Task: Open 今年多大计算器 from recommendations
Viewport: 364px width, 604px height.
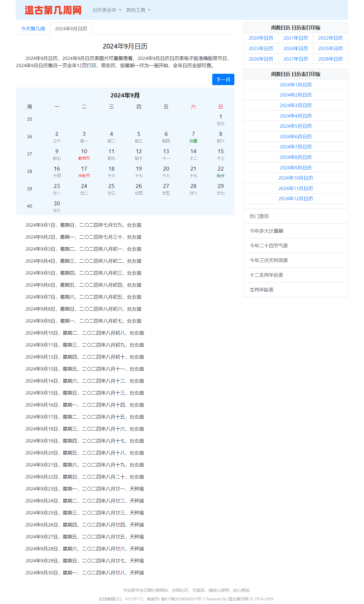Action: click(266, 231)
